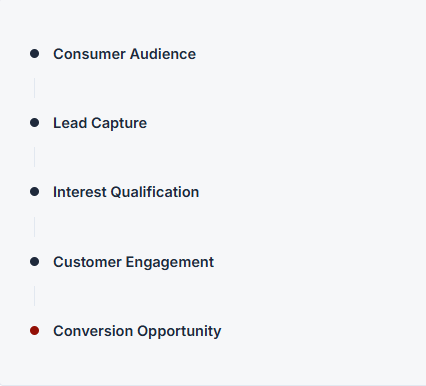The width and height of the screenshot is (426, 386).
Task: Click the word Engagement in fourth step
Action: [170, 263]
